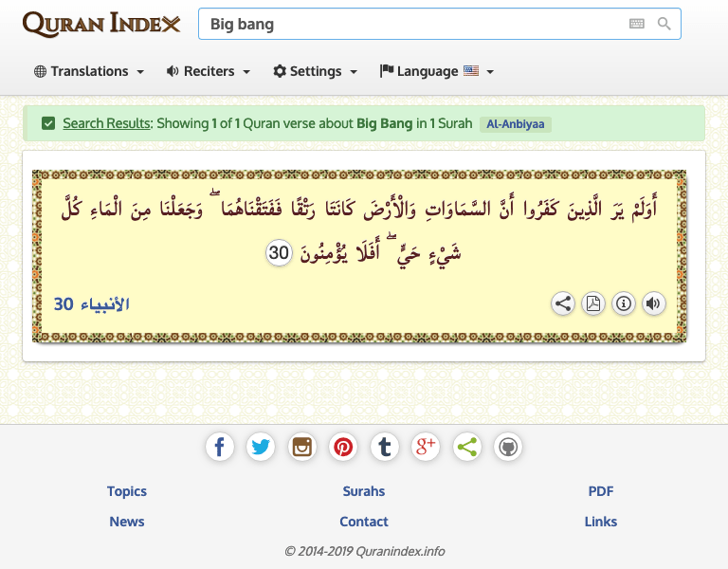The height and width of the screenshot is (569, 728).
Task: Expand the Translations dropdown
Action: coord(89,71)
